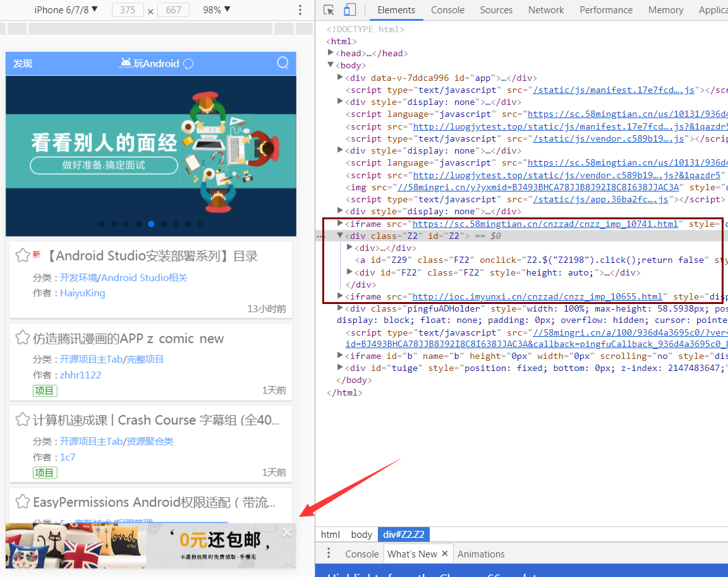
Task: Close the bottom ad banner
Action: coord(288,532)
